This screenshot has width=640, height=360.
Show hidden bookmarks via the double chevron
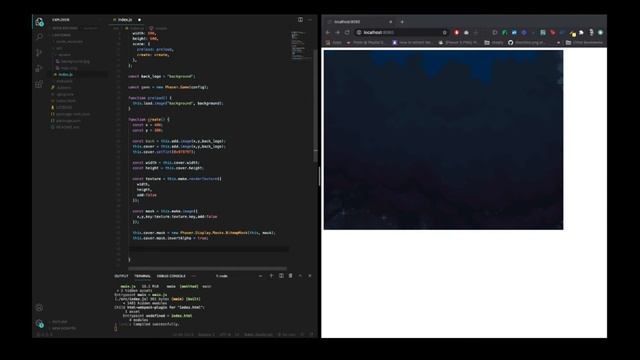pos(558,42)
